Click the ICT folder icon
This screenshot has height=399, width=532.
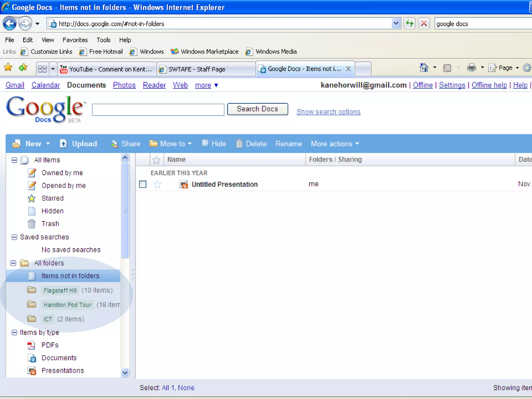(31, 318)
